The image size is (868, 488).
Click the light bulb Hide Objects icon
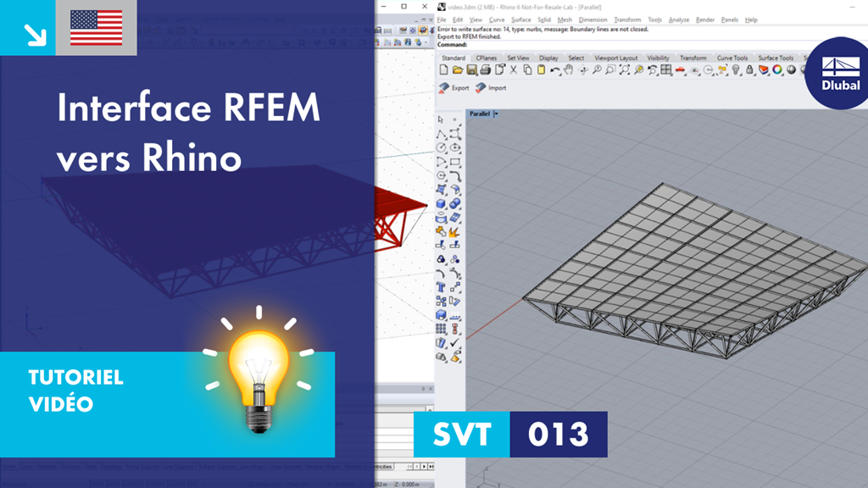pyautogui.click(x=736, y=70)
